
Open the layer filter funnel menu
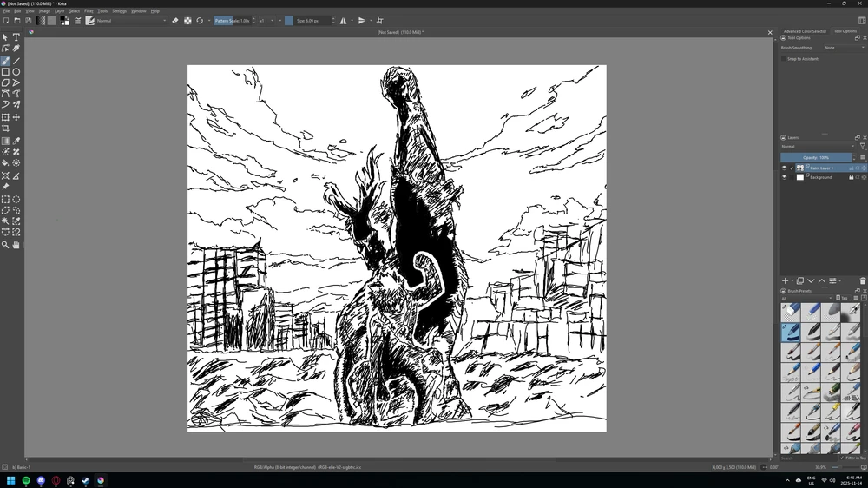coord(862,146)
